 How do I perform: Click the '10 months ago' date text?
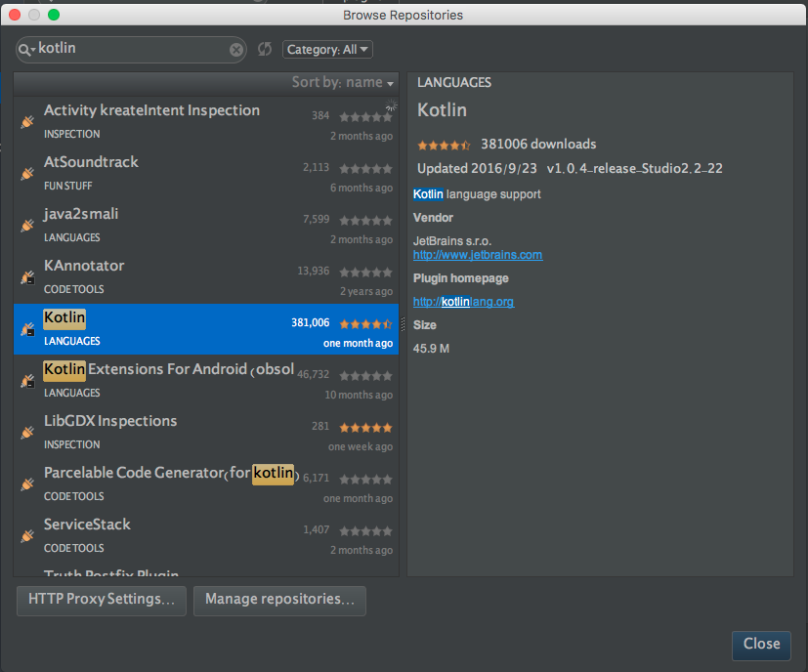click(x=359, y=395)
